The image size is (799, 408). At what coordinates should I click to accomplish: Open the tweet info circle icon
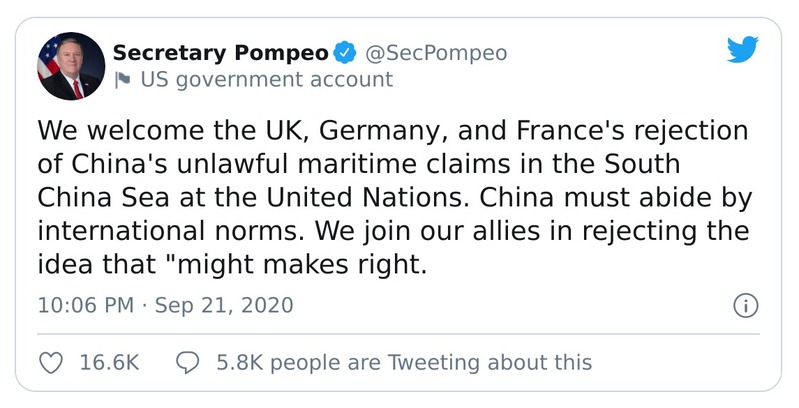745,306
